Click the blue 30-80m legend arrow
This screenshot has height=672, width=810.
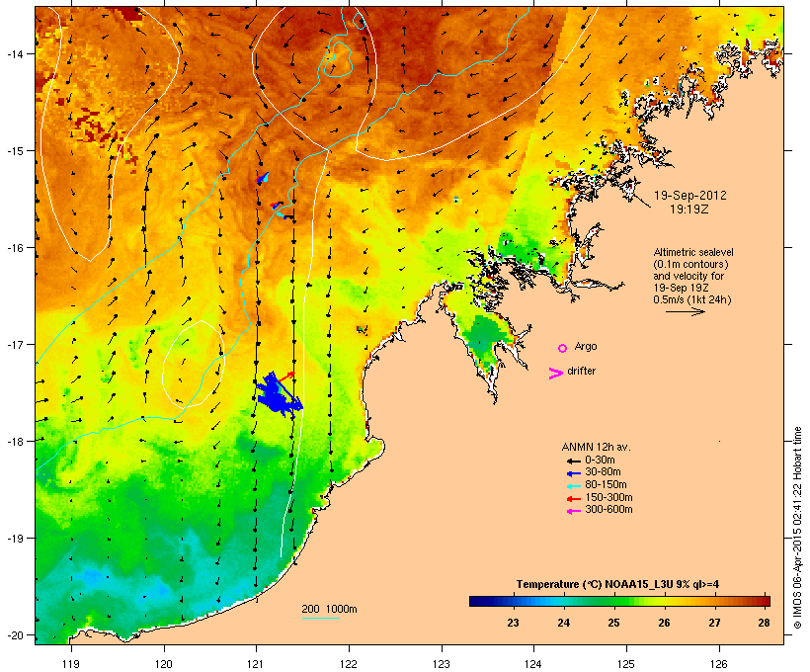[x=573, y=473]
